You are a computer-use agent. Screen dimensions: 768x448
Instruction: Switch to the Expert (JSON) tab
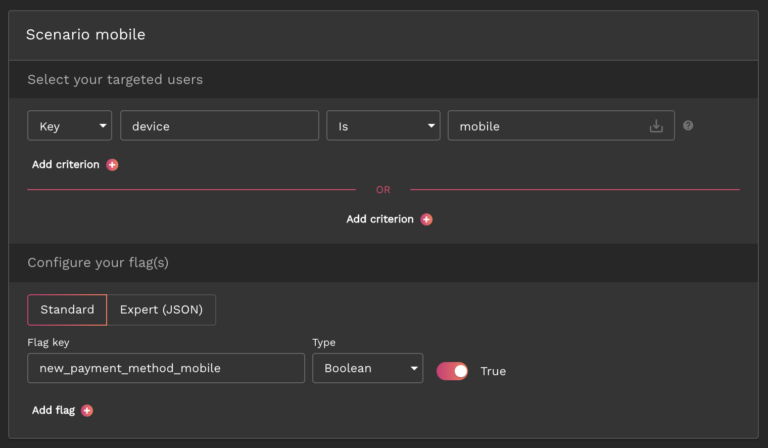pyautogui.click(x=161, y=310)
